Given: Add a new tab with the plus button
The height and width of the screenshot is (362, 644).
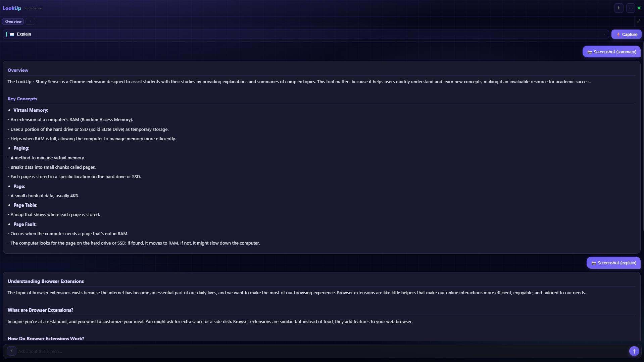Looking at the screenshot, I should 30,21.
